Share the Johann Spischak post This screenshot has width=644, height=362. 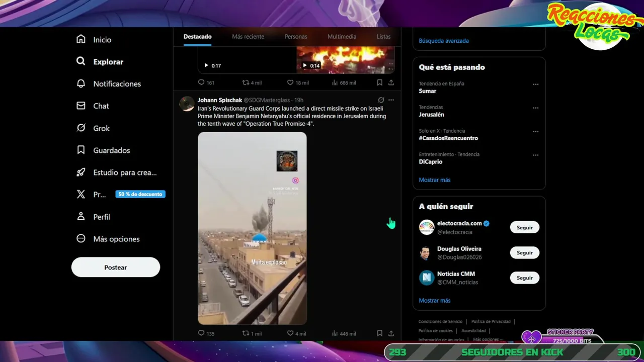pos(391,333)
